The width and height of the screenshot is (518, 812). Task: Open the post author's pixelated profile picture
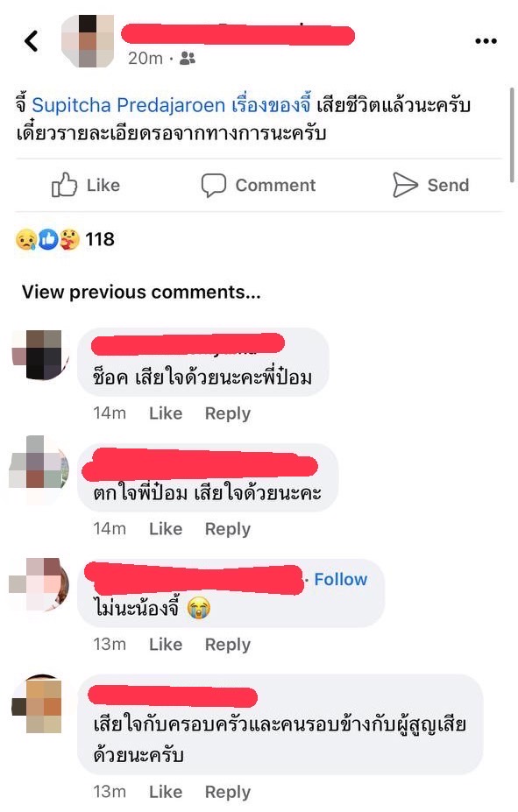point(87,41)
